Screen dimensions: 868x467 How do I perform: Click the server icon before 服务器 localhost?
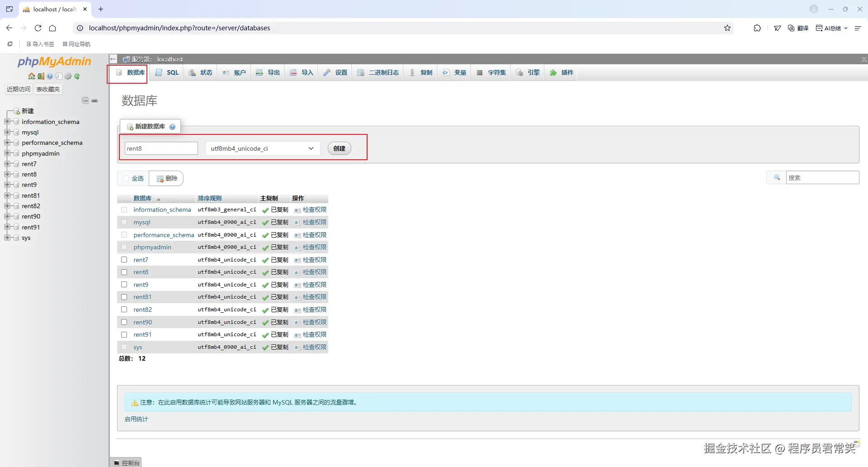127,59
